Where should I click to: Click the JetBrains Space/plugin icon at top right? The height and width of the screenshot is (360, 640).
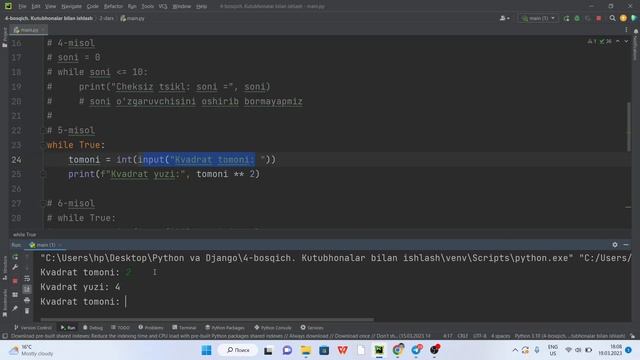coord(633,18)
